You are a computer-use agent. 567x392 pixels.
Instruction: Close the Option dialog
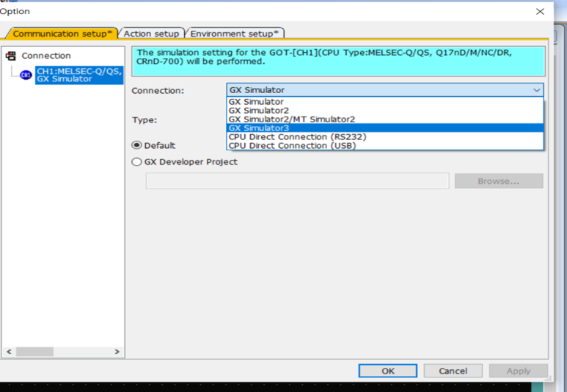coord(540,12)
